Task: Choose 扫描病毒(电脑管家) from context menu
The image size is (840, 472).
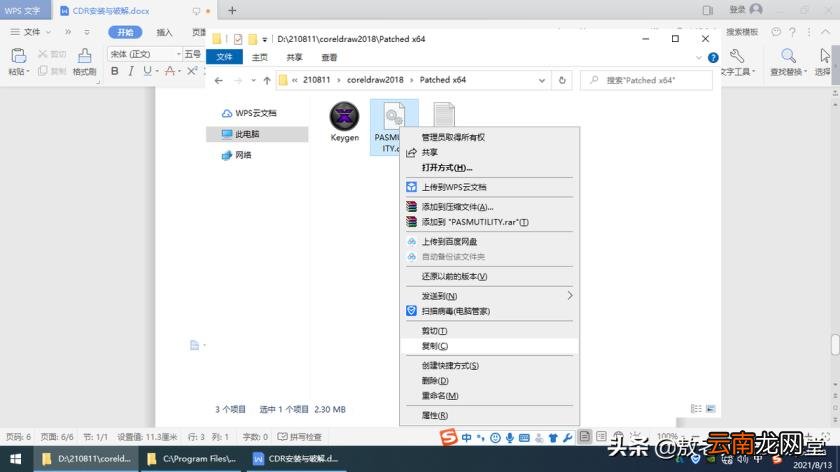Action: pyautogui.click(x=490, y=311)
